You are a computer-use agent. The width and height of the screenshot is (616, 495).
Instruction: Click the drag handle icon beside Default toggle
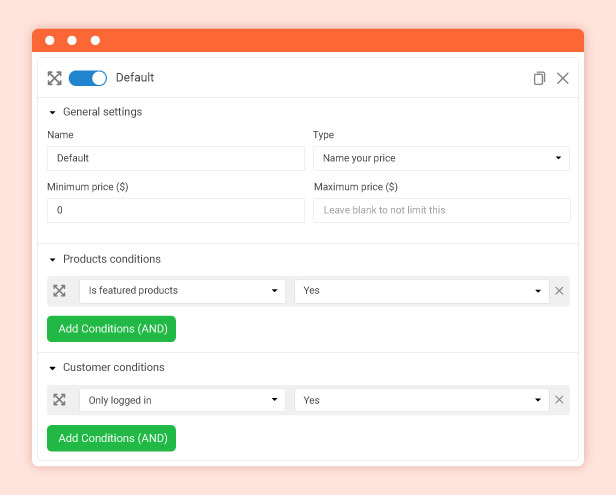pyautogui.click(x=55, y=78)
